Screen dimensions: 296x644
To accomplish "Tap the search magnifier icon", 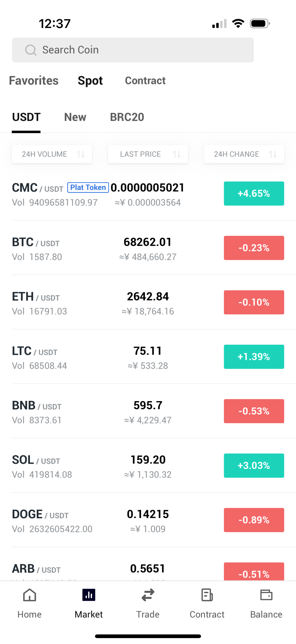I will tap(31, 50).
